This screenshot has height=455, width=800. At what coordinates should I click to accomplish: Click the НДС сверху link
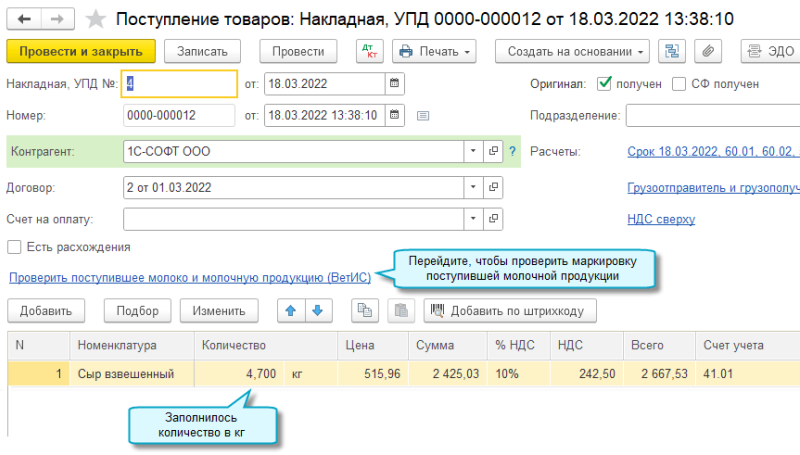click(661, 219)
